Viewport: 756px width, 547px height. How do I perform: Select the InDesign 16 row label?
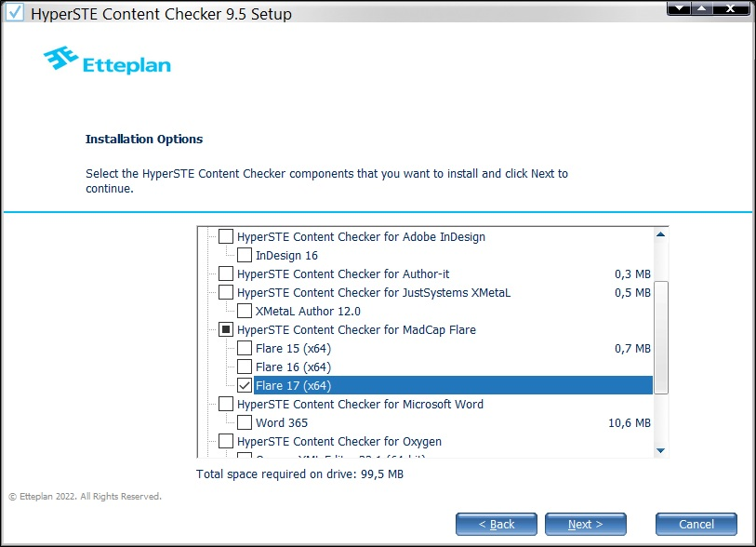pyautogui.click(x=286, y=256)
